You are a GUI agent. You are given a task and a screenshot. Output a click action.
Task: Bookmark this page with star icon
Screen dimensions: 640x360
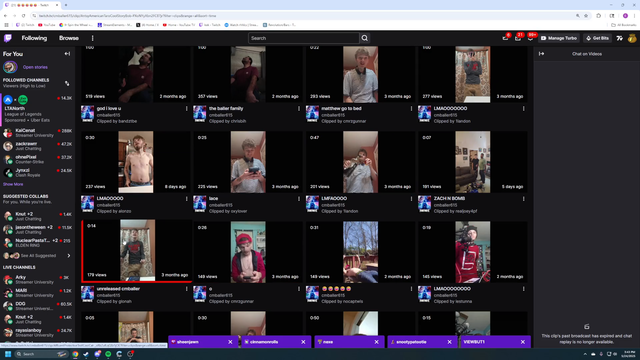(x=586, y=16)
